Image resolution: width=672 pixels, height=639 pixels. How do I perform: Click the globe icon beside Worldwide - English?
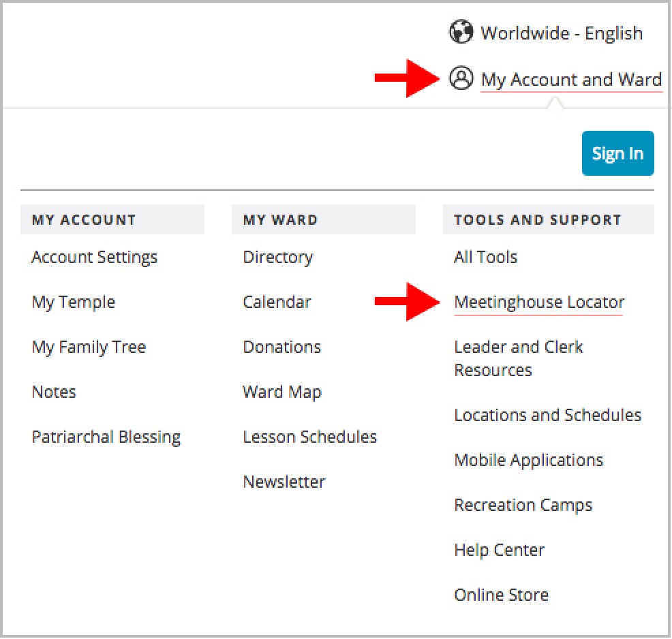pos(461,32)
